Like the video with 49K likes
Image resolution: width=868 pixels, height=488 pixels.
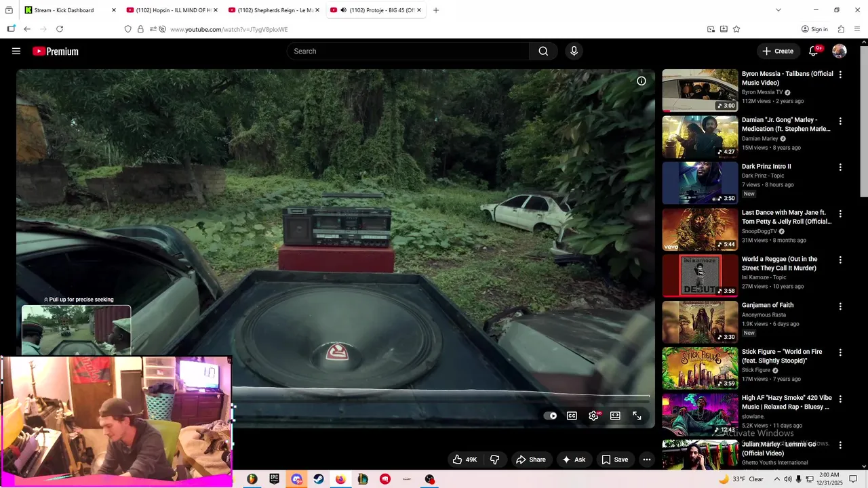[x=465, y=460]
